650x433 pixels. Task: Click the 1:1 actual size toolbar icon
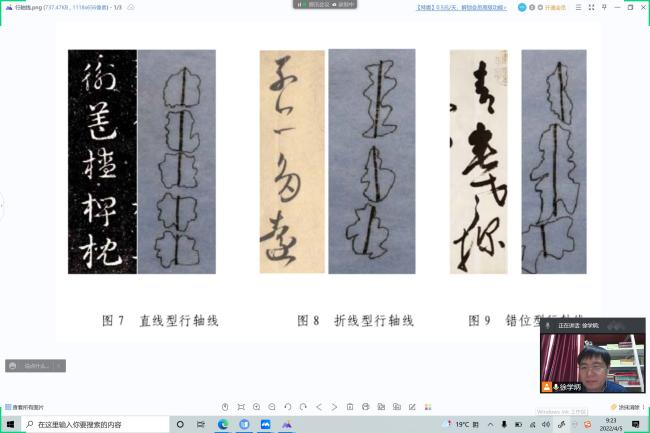pos(225,407)
